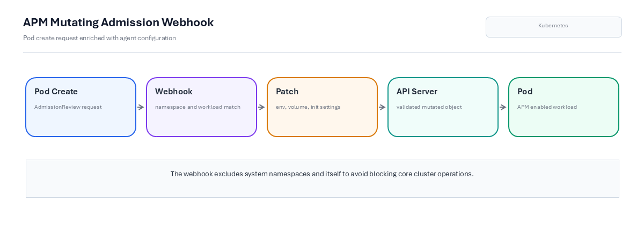
Task: Click 'APM enabled workload' text
Action: tap(547, 107)
